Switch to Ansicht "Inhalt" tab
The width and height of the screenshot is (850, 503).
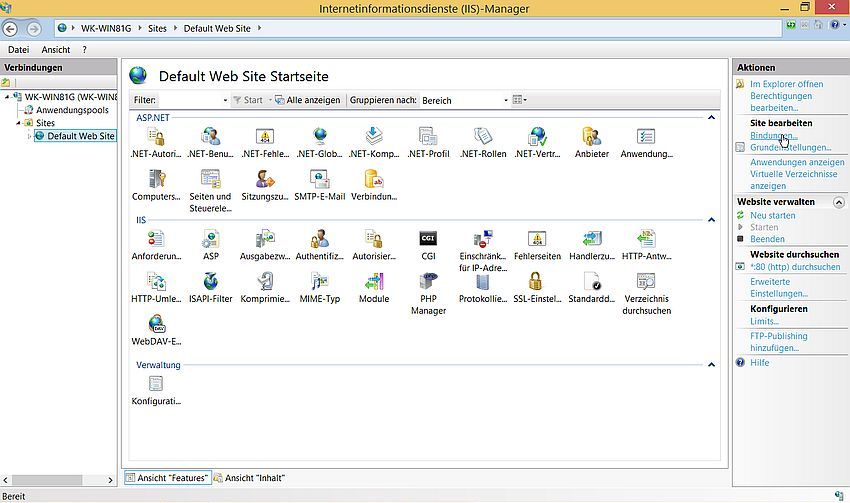[249, 478]
